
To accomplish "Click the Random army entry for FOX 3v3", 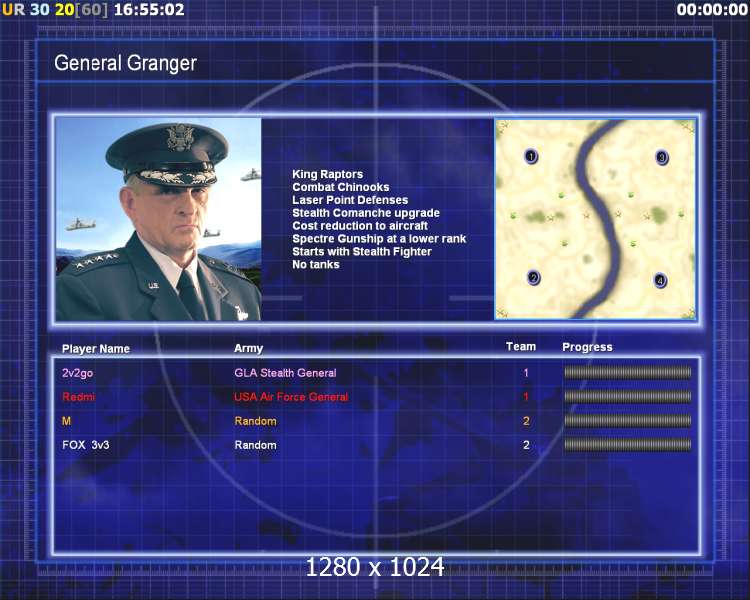I will 255,445.
